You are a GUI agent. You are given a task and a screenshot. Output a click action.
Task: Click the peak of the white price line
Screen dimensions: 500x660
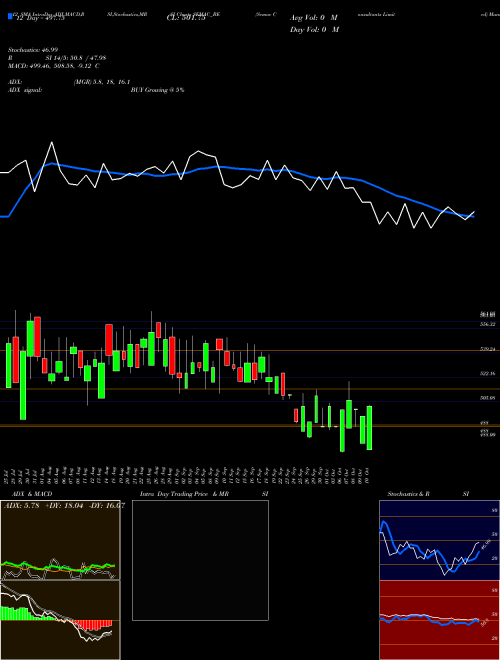pyautogui.click(x=52, y=142)
